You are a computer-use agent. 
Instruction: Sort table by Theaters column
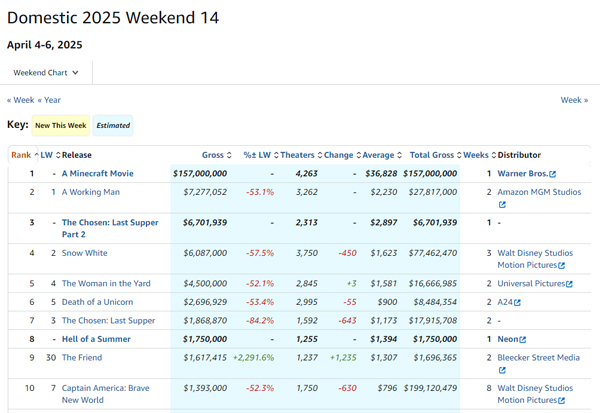point(301,155)
